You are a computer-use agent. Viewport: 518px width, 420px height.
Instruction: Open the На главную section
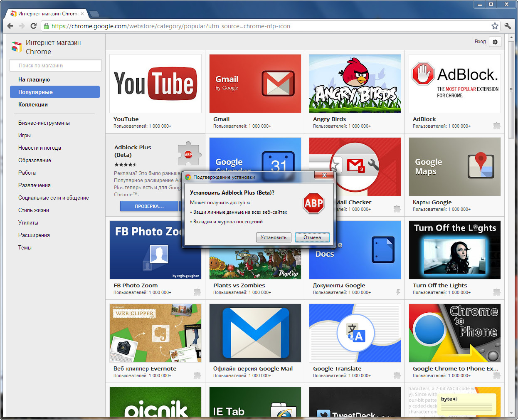pyautogui.click(x=34, y=79)
